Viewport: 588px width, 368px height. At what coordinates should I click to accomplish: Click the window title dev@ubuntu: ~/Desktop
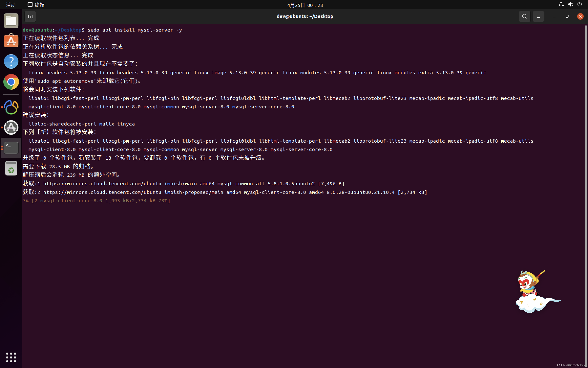pyautogui.click(x=305, y=16)
